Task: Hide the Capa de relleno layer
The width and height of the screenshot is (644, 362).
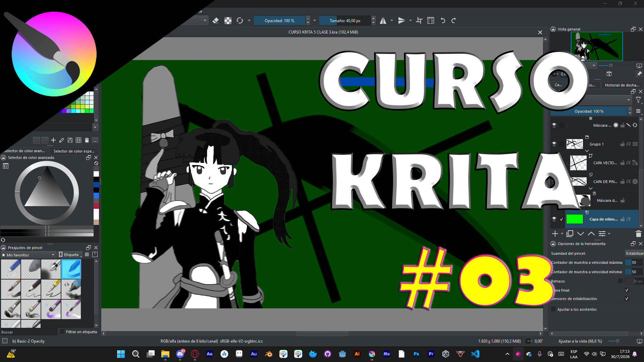Action: click(554, 219)
